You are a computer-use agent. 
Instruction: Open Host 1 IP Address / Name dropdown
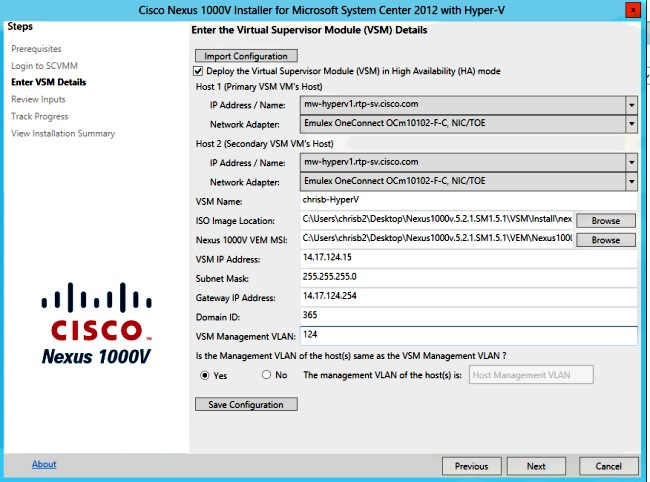point(631,105)
